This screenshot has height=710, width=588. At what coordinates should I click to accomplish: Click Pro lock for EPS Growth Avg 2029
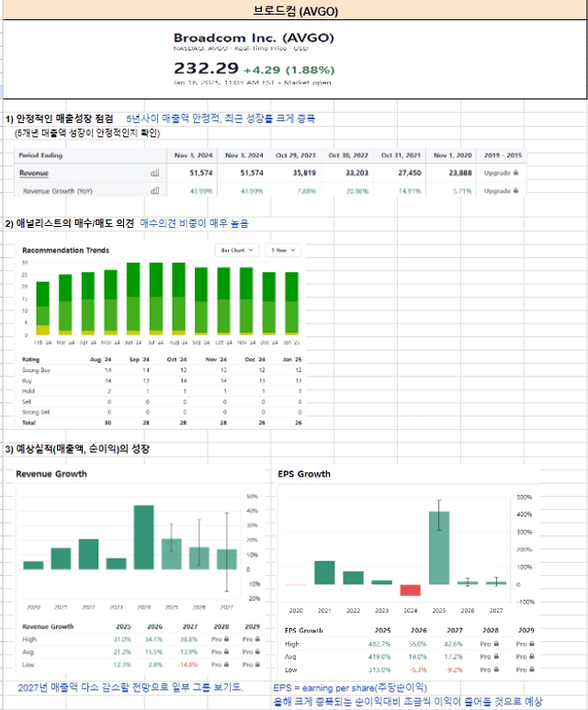(x=525, y=656)
